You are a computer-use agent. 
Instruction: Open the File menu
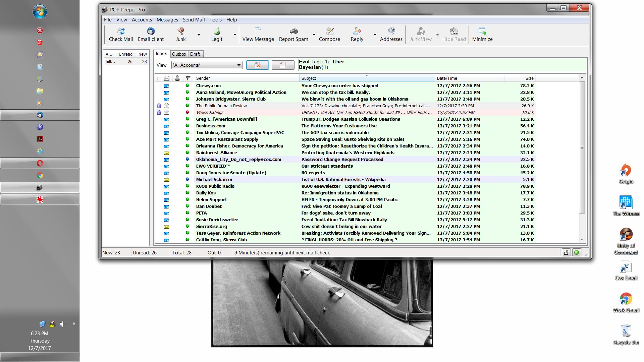[108, 20]
